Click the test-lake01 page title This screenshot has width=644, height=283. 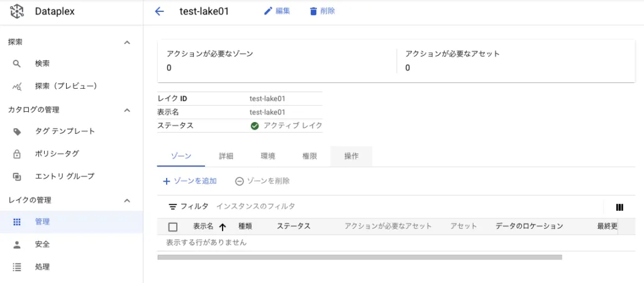click(x=204, y=11)
